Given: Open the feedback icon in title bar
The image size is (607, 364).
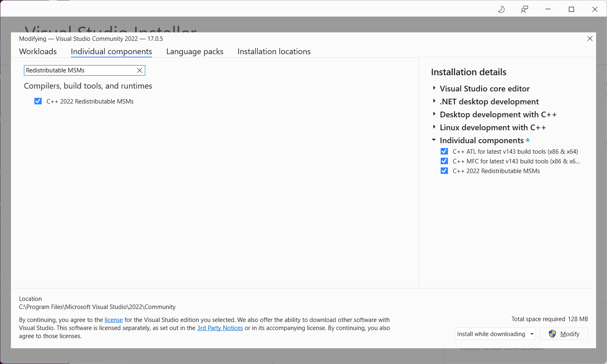Looking at the screenshot, I should coord(524,9).
